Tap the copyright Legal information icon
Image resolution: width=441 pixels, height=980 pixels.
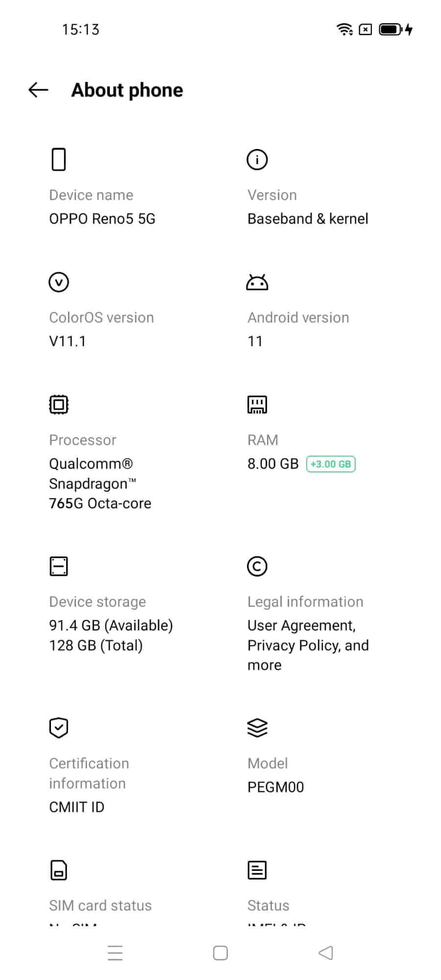point(257,566)
